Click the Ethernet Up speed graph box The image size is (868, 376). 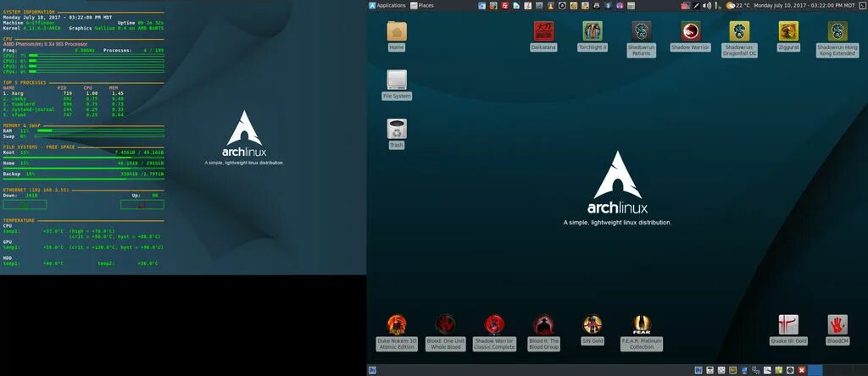pos(142,205)
